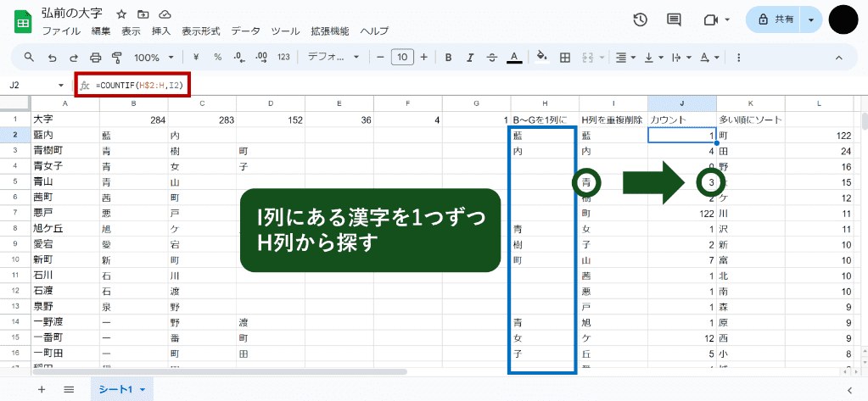Open the font family dropdown
The height and width of the screenshot is (401, 868).
(327, 58)
